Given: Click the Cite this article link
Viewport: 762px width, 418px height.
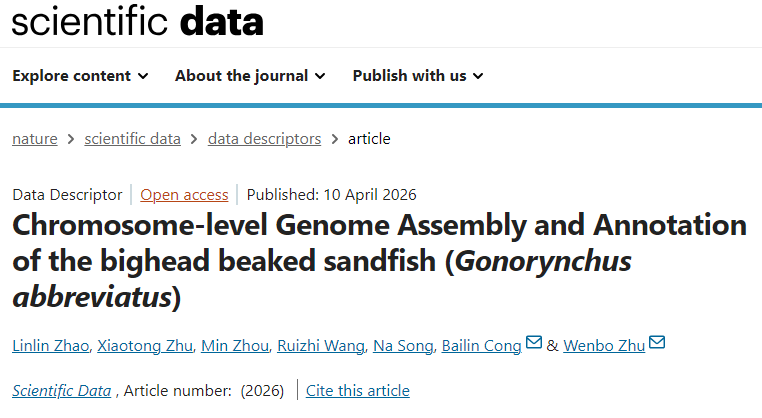Looking at the screenshot, I should point(358,391).
